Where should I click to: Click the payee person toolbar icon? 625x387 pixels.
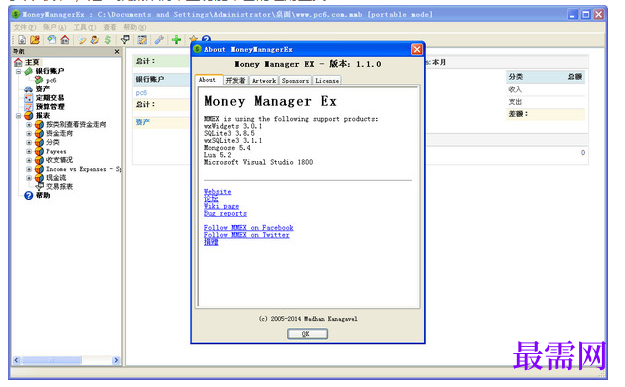pos(95,40)
